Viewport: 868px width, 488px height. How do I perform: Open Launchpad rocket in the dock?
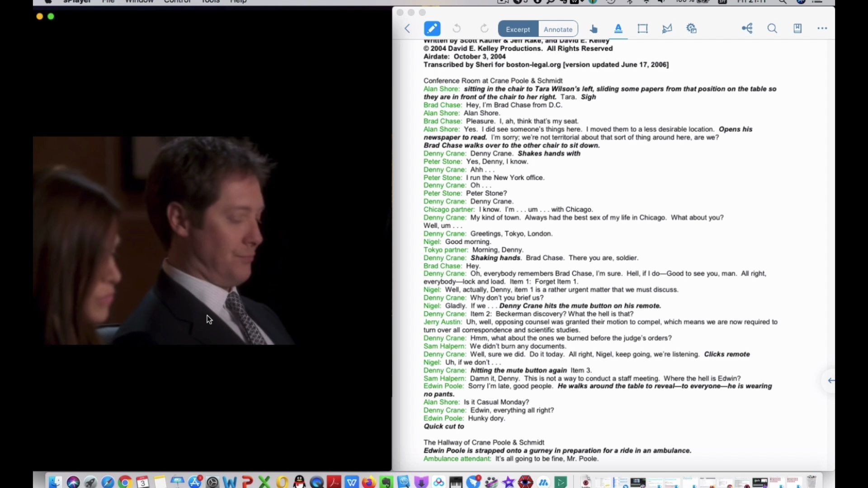pos(90,482)
